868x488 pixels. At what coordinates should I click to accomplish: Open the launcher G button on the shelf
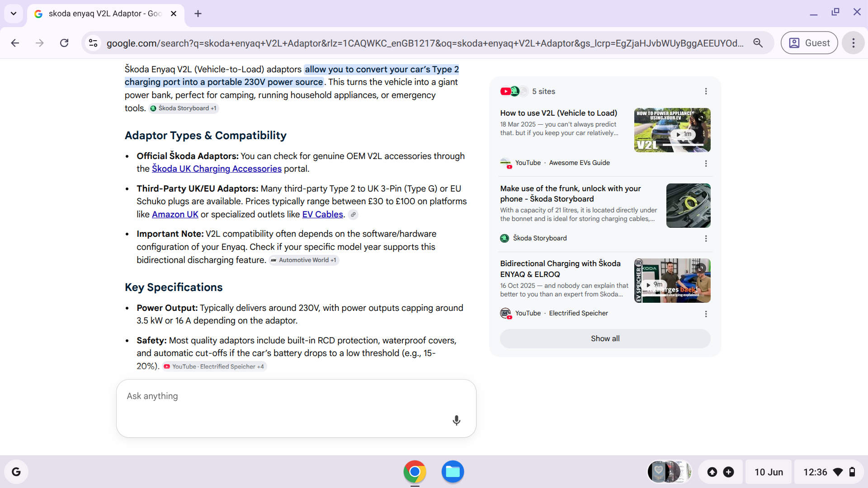(x=16, y=472)
